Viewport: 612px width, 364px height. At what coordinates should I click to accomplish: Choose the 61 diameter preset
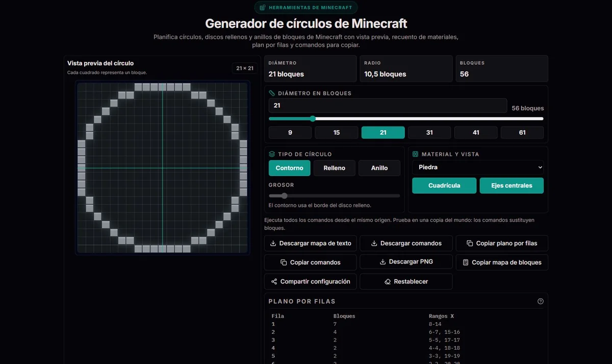(522, 133)
